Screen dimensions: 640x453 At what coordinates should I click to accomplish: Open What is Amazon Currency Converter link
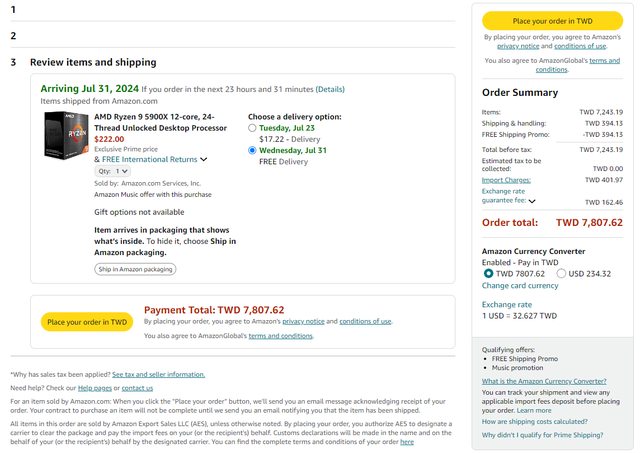(544, 381)
